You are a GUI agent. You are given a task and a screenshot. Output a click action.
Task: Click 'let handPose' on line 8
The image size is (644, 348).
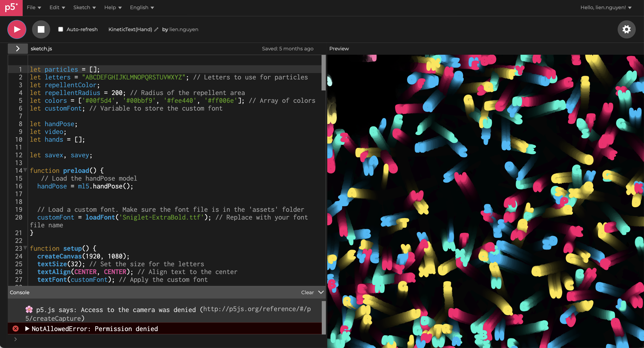tap(52, 124)
